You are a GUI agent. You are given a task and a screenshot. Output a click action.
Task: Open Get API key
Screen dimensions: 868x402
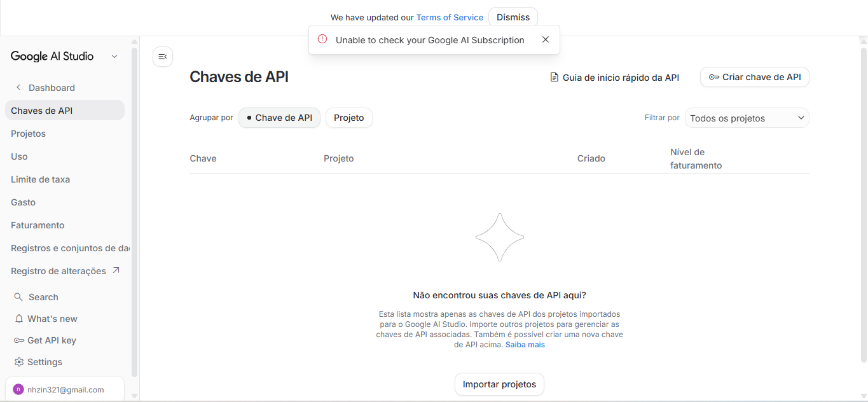point(52,340)
